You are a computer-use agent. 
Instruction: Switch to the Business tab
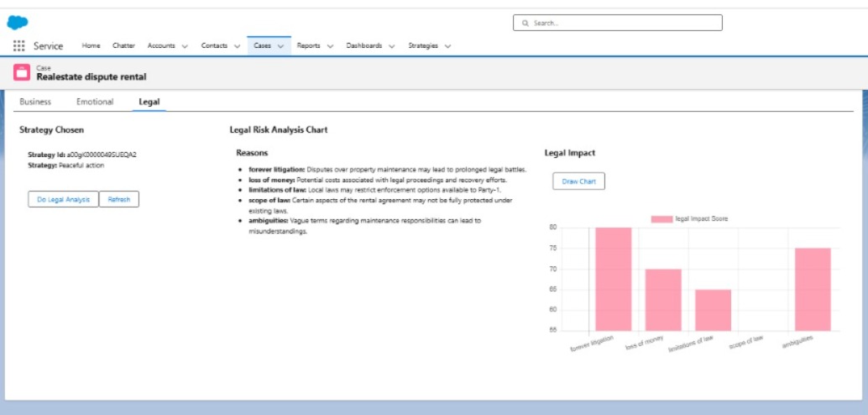point(35,102)
